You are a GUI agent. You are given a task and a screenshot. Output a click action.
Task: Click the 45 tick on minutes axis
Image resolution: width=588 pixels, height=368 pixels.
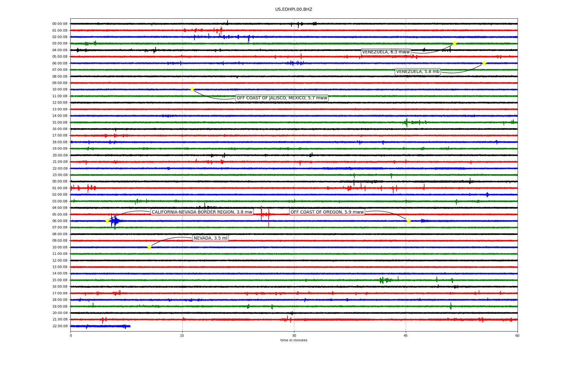(x=405, y=335)
